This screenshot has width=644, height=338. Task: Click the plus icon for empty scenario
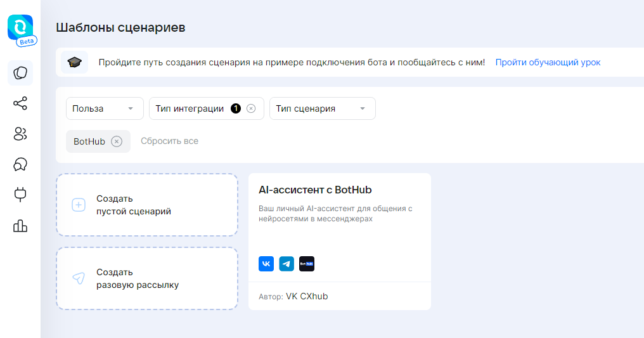click(79, 205)
